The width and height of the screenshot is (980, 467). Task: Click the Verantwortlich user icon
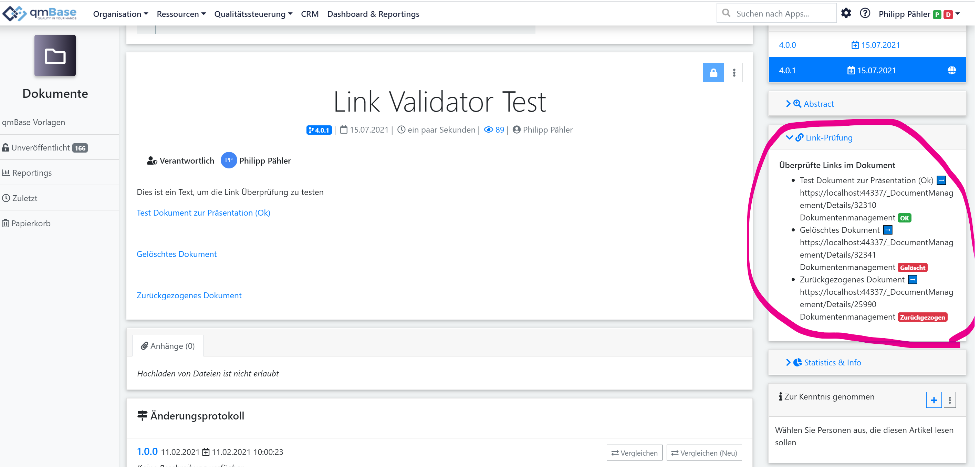pos(152,161)
